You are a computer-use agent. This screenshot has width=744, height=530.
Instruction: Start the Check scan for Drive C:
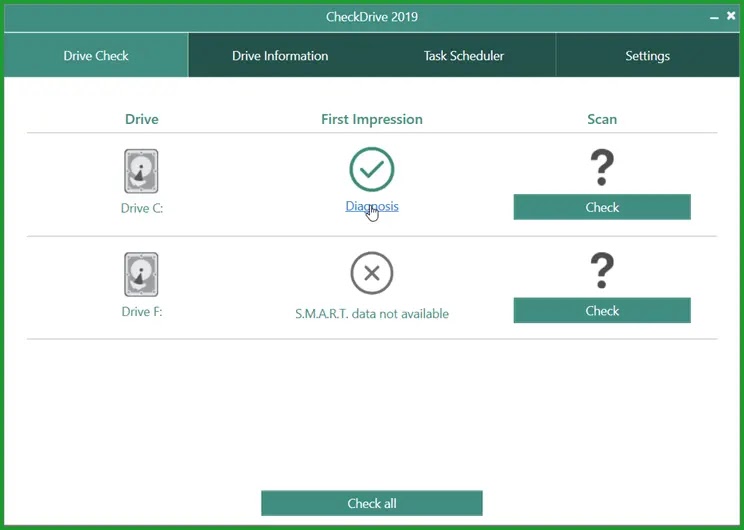pos(602,207)
